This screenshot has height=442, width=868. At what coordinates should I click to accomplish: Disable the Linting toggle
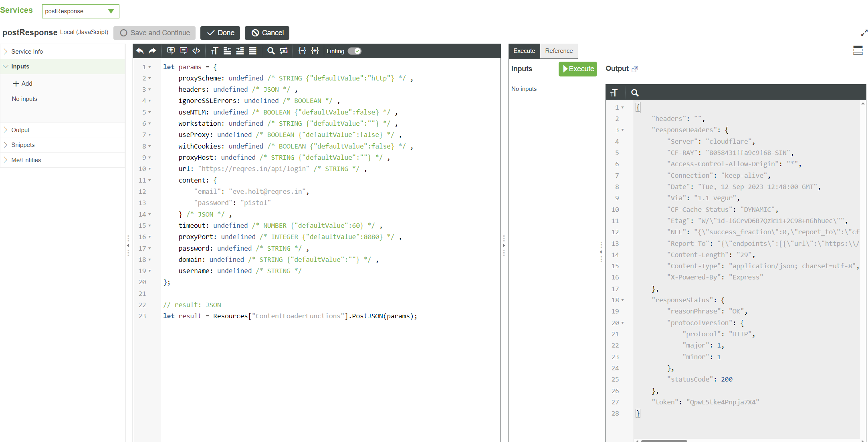[x=354, y=51]
